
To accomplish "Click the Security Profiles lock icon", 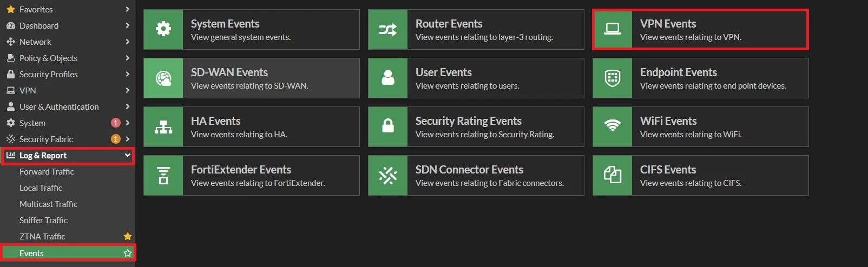I will [11, 74].
